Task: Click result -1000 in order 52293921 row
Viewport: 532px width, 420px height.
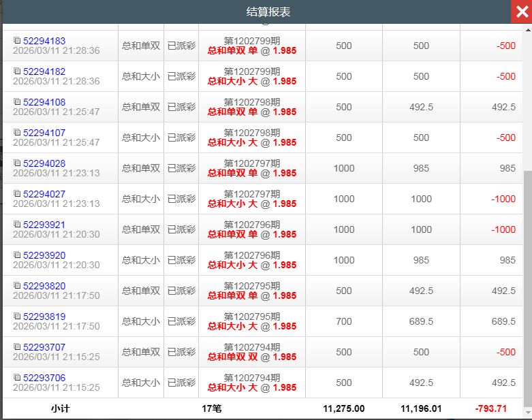Action: (503, 229)
